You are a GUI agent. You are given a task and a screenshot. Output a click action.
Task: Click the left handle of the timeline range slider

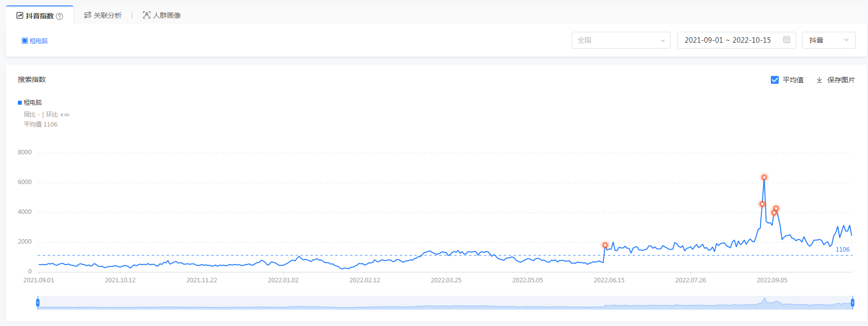pos(38,303)
